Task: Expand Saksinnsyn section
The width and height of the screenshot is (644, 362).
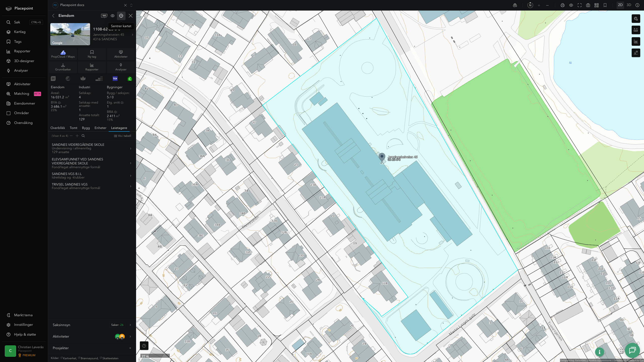Action: pos(92,325)
